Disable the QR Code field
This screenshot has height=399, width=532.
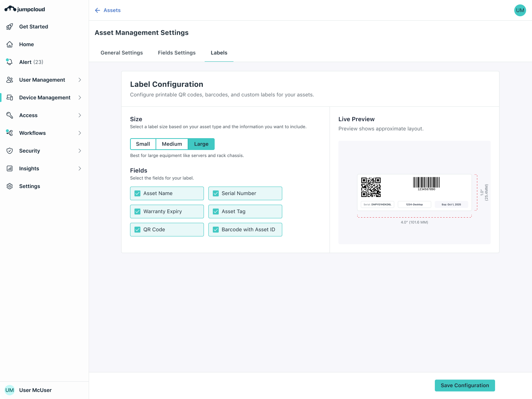tap(137, 229)
